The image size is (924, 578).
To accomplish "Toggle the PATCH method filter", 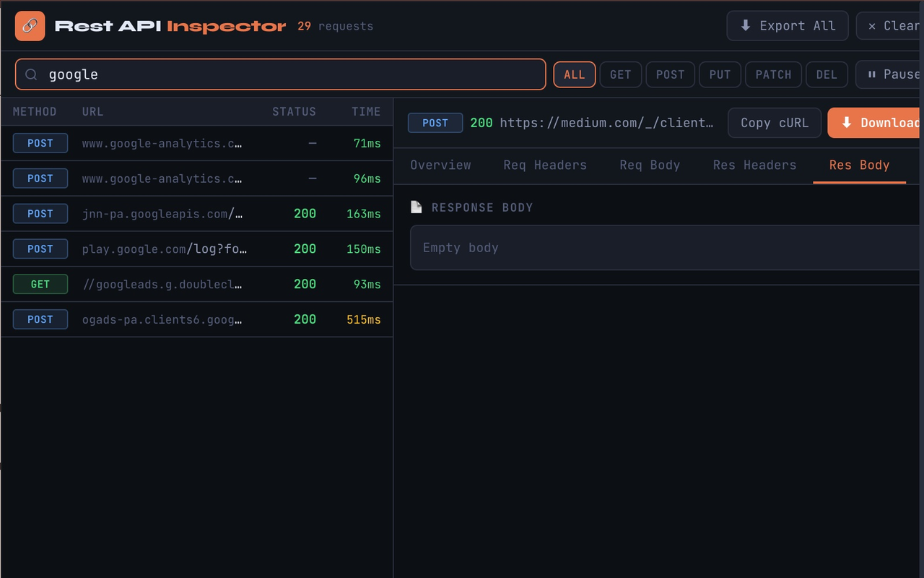I will [773, 74].
